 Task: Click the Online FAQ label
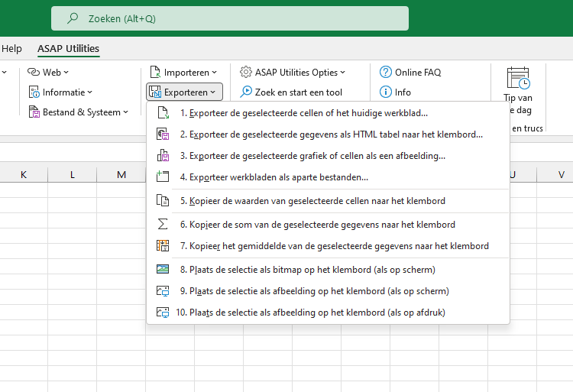click(x=418, y=73)
